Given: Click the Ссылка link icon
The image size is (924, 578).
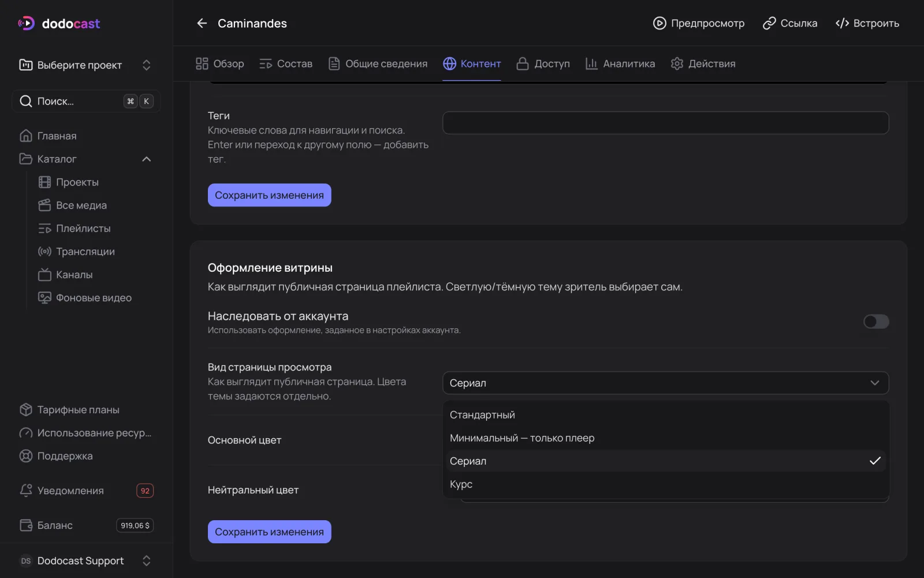Looking at the screenshot, I should pyautogui.click(x=769, y=23).
